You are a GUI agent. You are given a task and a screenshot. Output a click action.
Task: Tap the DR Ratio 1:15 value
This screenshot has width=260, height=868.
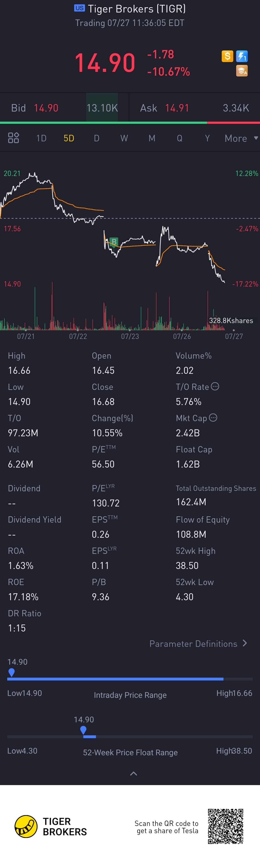click(x=17, y=628)
